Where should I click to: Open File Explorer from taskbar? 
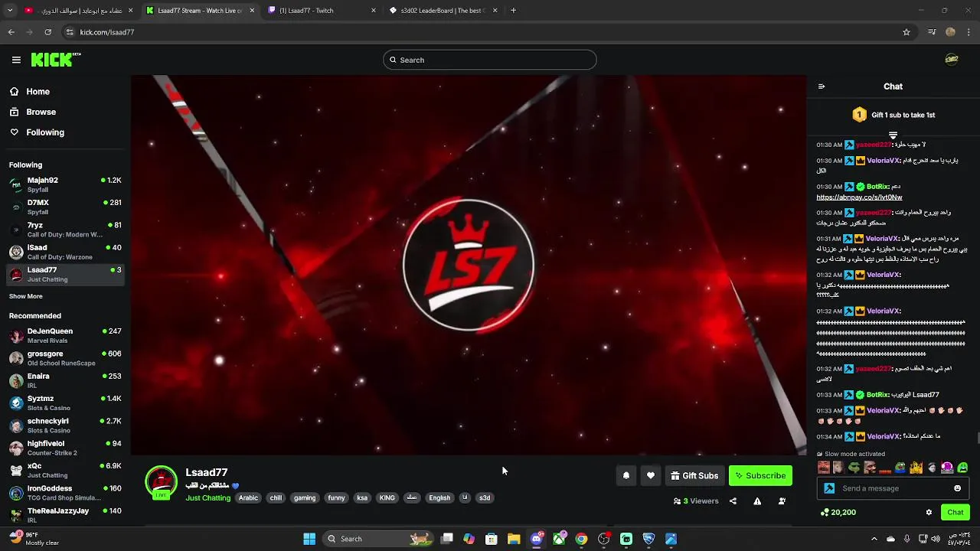click(x=514, y=539)
